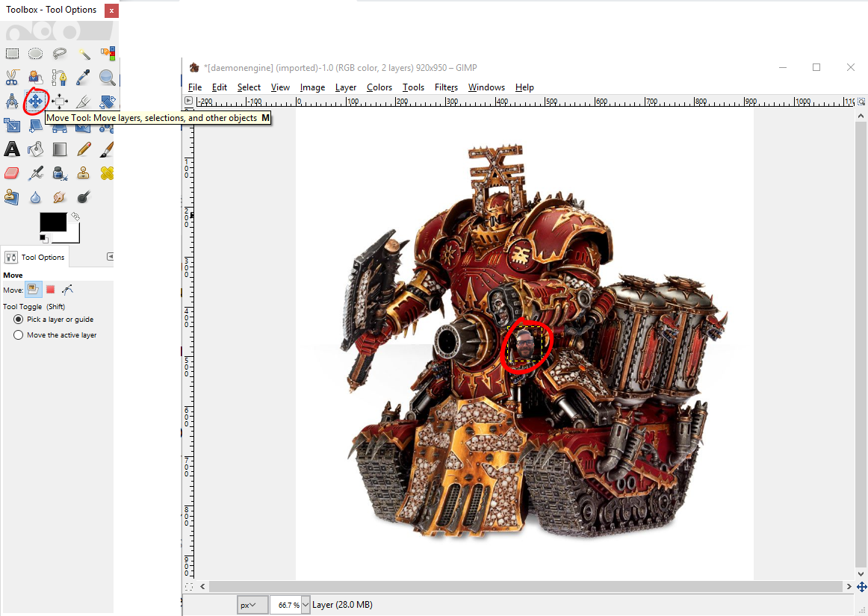Choose the Scissors Select tool
This screenshot has height=616, width=868.
tap(12, 77)
